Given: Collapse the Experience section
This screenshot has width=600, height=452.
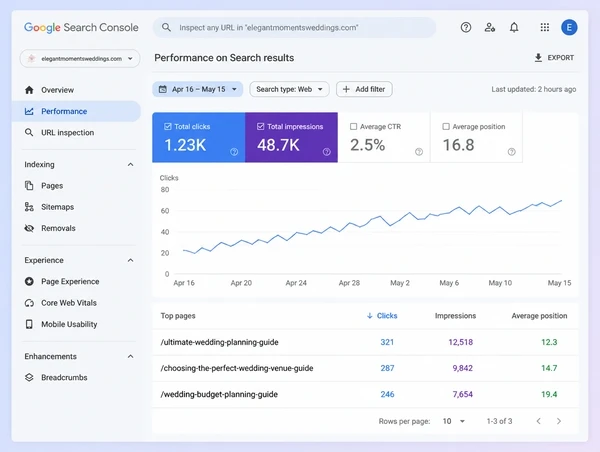Looking at the screenshot, I should [x=130, y=260].
